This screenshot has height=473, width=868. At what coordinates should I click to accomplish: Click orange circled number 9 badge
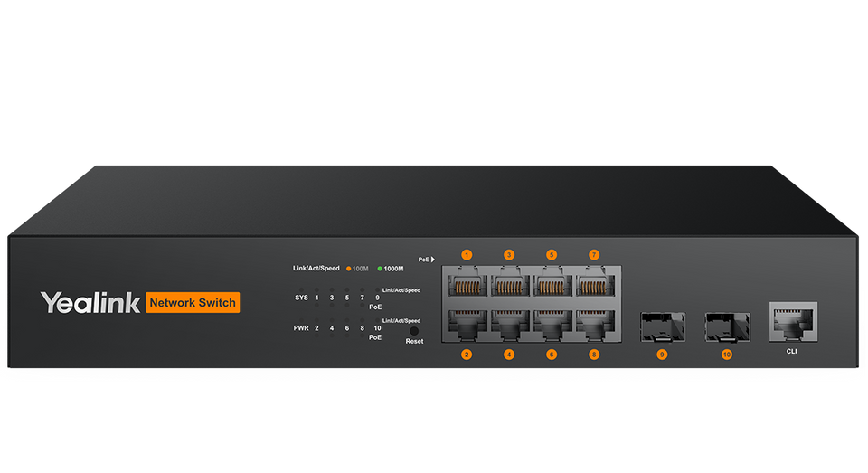coord(662,355)
